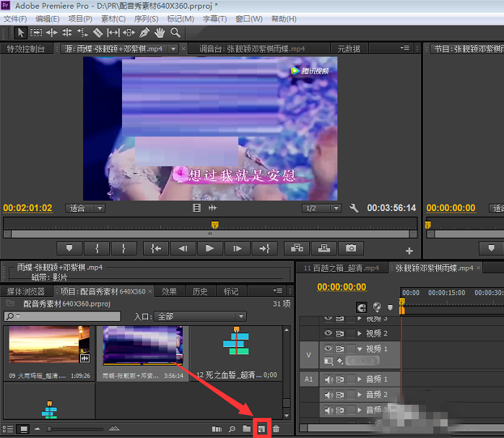Viewport: 504px width, 438px height.
Task: Select the Rolling Edit tool
Action: pyautogui.click(x=67, y=33)
